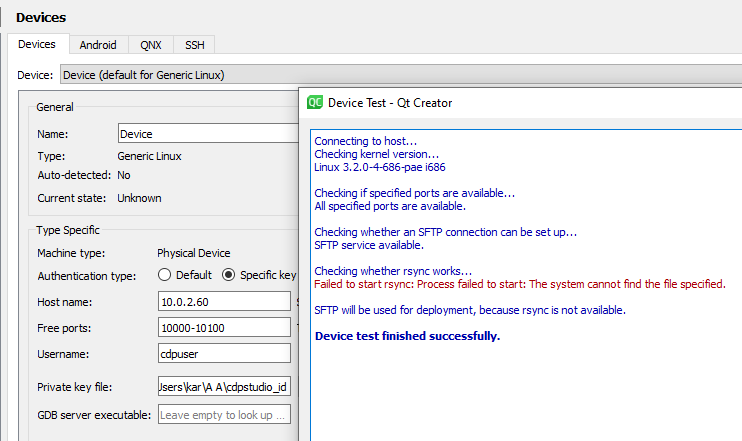The image size is (742, 441).
Task: Click the Qt Creator icon in Device Test title
Action: point(315,103)
